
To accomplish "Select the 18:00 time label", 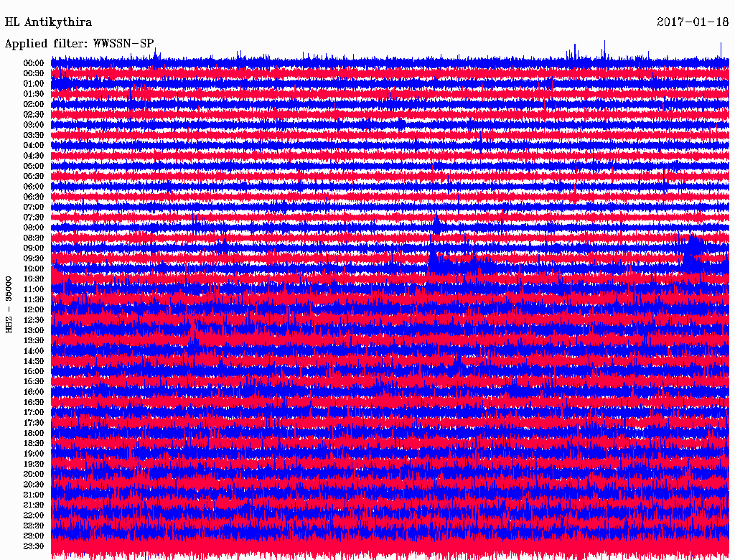I will pyautogui.click(x=34, y=433).
